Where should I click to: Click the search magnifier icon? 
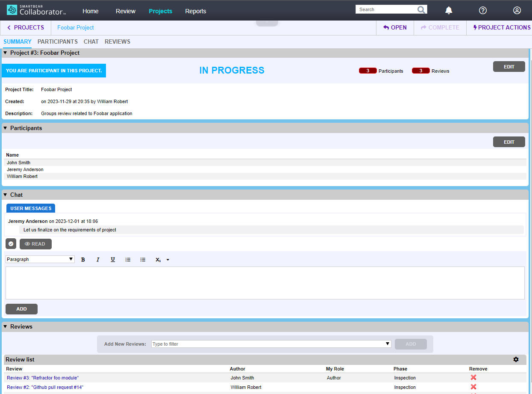tap(421, 10)
